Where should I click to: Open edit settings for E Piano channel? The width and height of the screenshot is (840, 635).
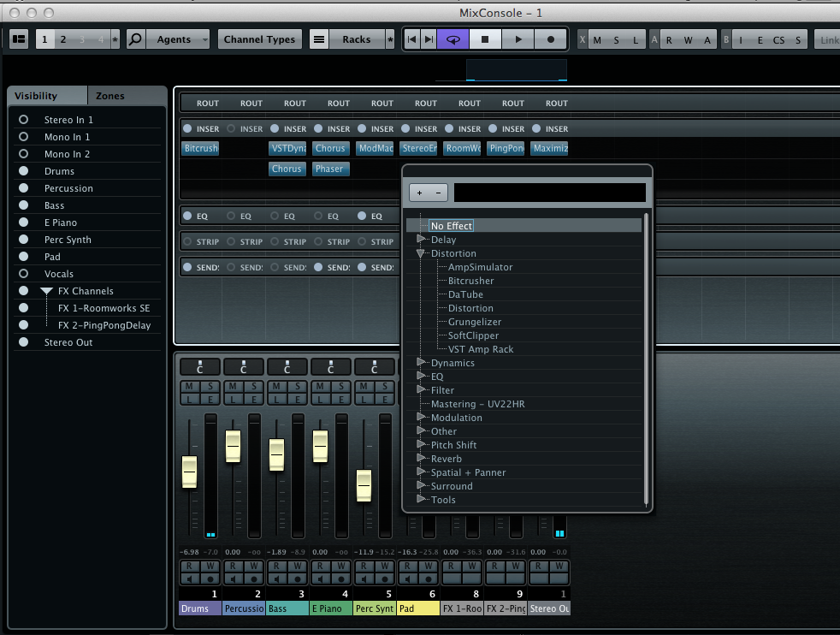[342, 399]
